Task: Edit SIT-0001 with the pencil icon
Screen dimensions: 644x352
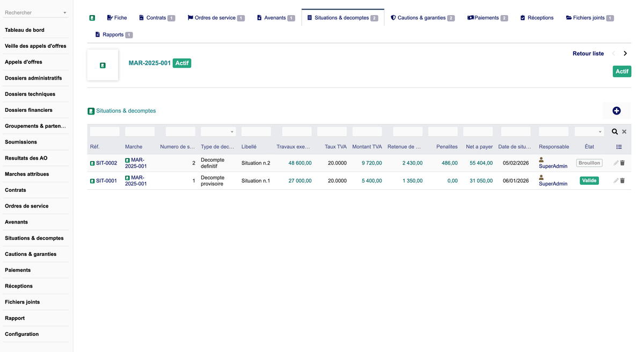Action: coord(616,181)
